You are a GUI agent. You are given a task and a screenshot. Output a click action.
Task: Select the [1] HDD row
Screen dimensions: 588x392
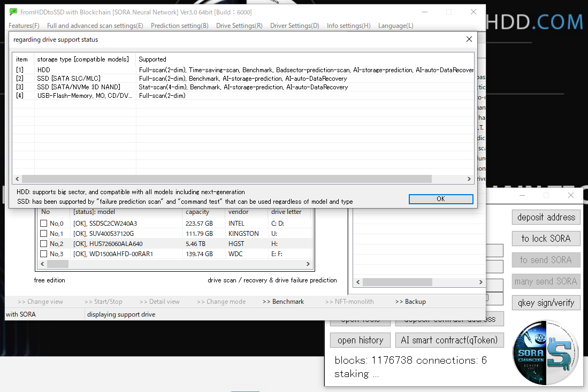(243, 70)
